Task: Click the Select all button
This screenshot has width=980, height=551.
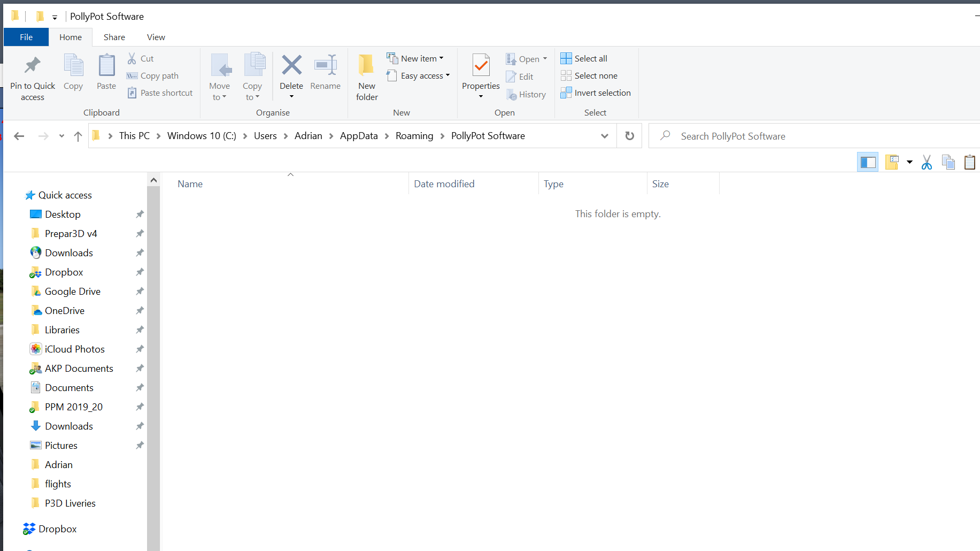Action: point(584,59)
